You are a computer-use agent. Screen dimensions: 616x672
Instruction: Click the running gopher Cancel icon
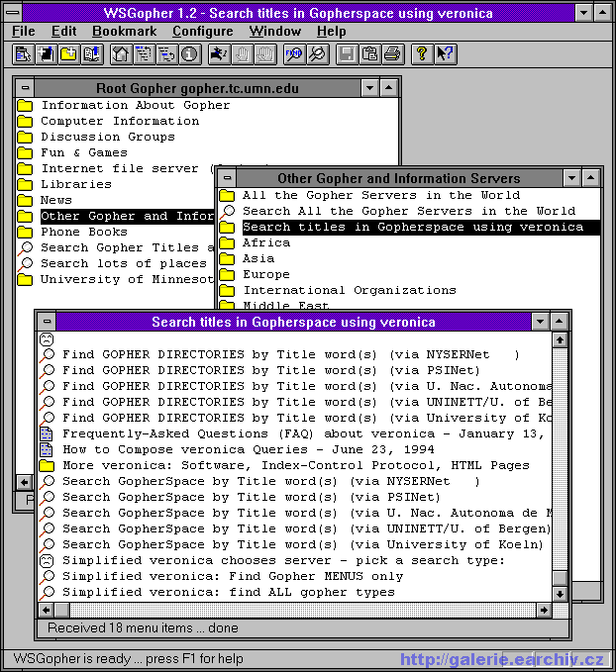(x=219, y=54)
